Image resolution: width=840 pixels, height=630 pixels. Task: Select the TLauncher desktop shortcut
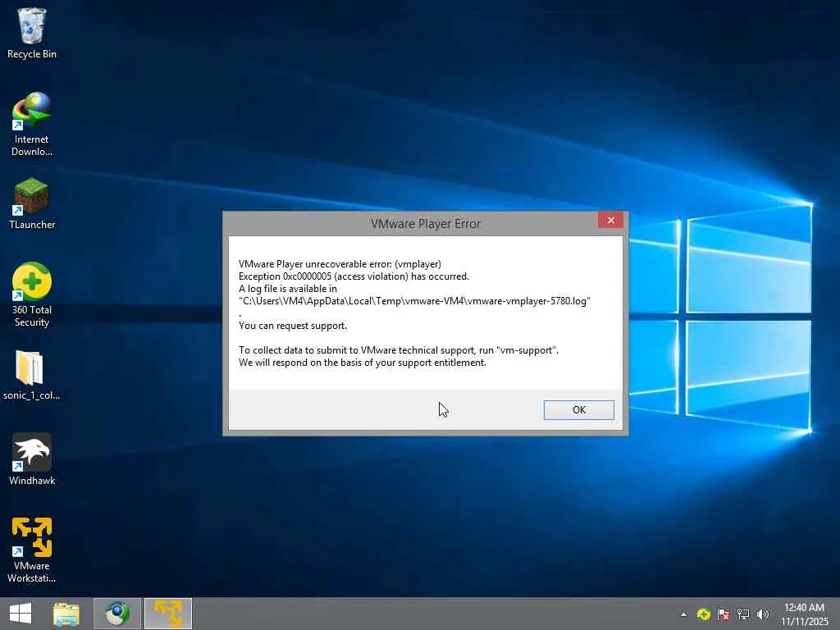(x=32, y=204)
